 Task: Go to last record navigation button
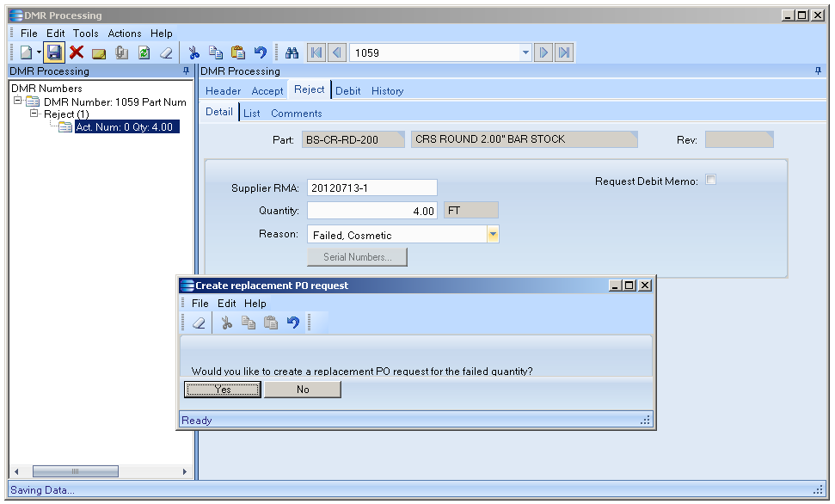(564, 52)
